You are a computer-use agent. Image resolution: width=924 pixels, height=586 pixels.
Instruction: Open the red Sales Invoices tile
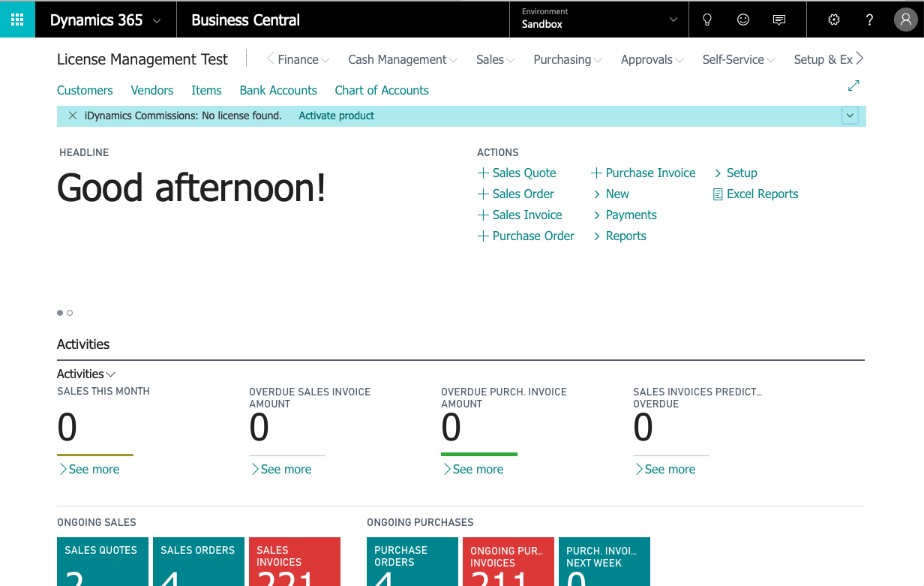click(x=295, y=561)
